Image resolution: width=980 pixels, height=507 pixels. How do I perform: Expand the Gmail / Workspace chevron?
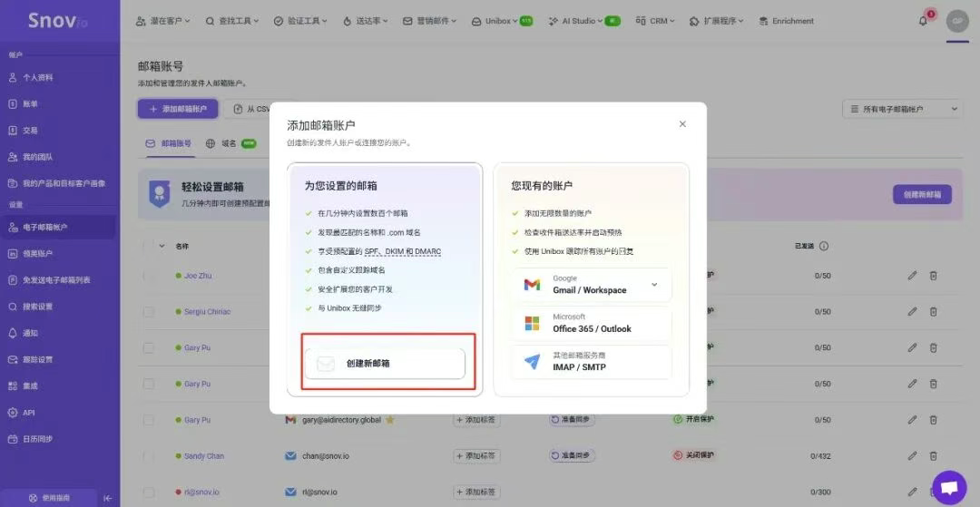pyautogui.click(x=654, y=285)
